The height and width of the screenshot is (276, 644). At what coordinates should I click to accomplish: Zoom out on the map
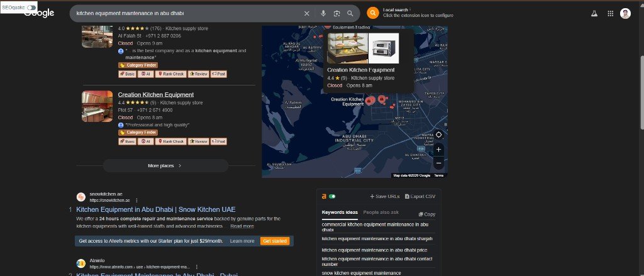pyautogui.click(x=438, y=163)
